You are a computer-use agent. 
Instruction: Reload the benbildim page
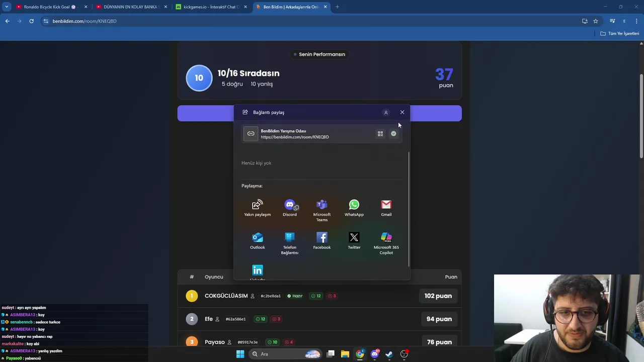click(31, 21)
